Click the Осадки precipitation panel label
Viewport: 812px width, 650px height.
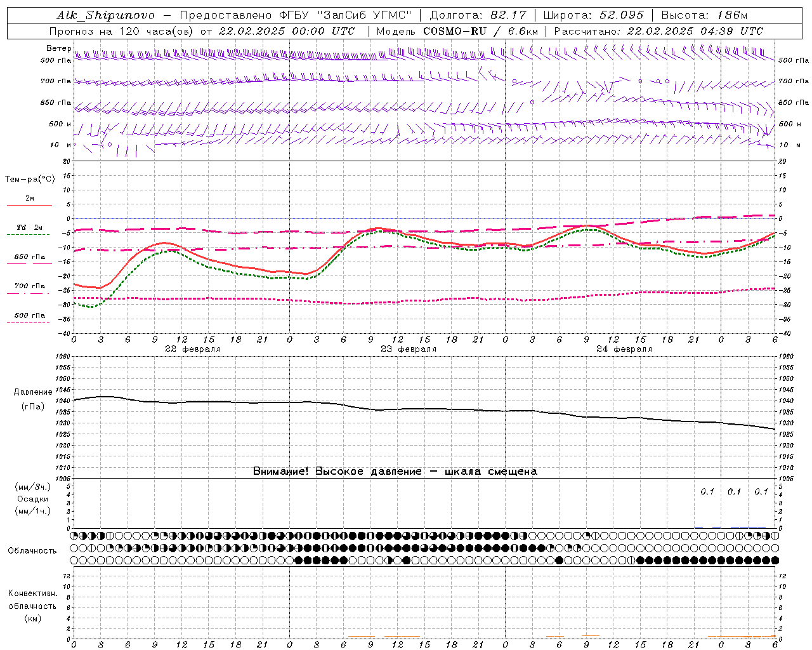click(x=32, y=499)
